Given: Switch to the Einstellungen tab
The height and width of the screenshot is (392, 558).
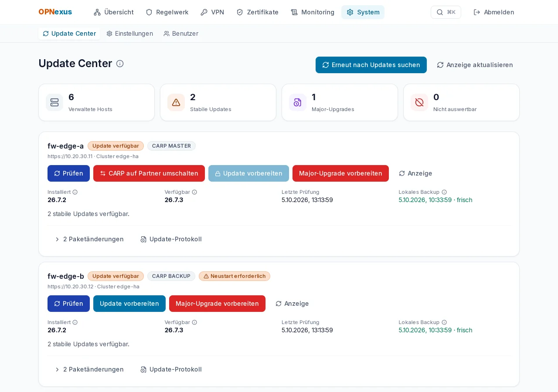Looking at the screenshot, I should pyautogui.click(x=129, y=34).
